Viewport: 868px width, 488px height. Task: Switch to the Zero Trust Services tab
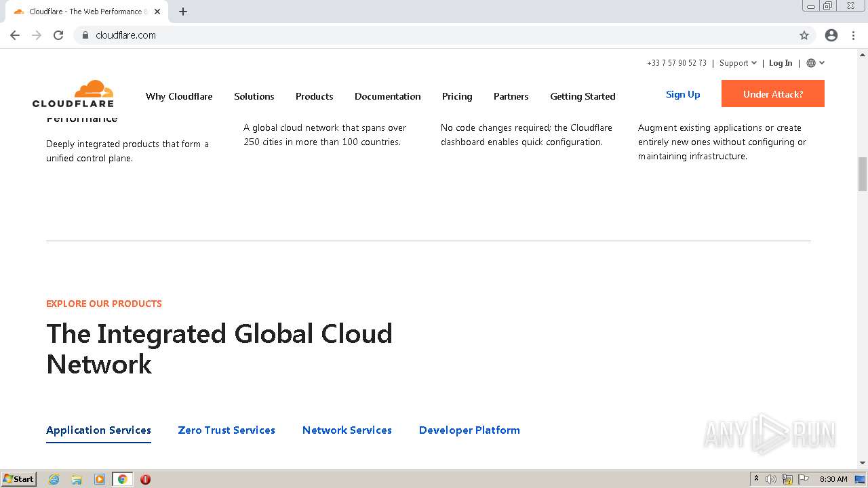(x=226, y=430)
